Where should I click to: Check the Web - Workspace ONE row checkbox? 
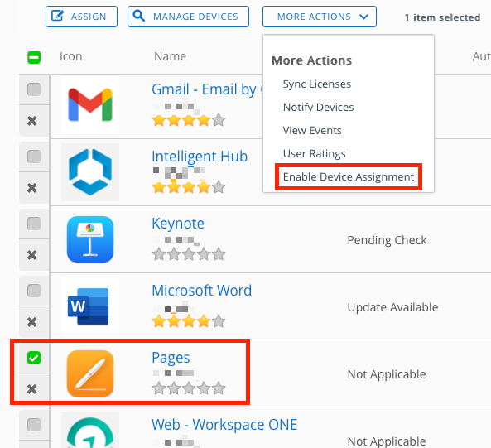34,425
